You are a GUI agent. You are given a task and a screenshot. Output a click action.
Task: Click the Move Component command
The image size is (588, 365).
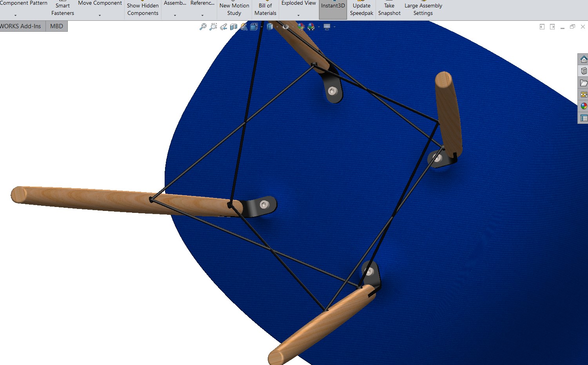[100, 3]
